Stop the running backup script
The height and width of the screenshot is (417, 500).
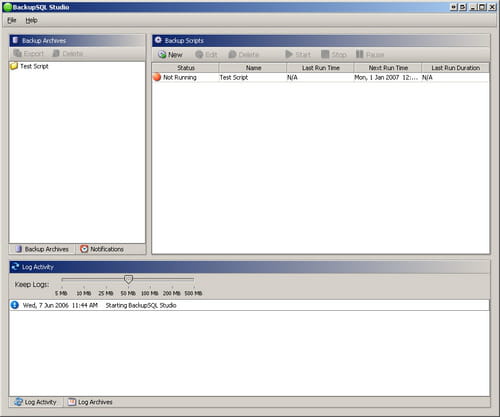(334, 54)
